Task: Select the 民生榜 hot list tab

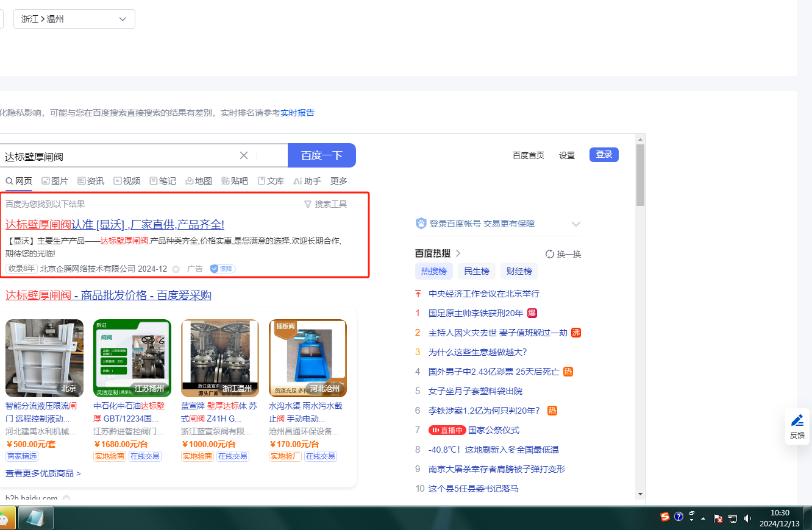Action: click(476, 271)
